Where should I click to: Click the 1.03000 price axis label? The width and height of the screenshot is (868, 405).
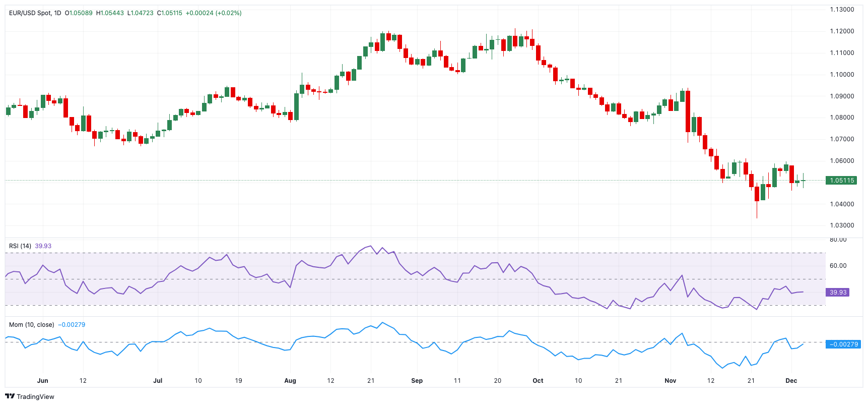point(842,225)
